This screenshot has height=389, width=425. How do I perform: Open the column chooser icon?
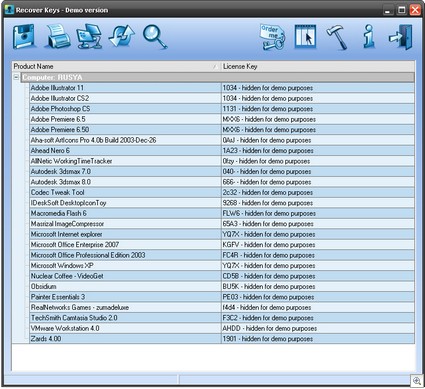coord(305,37)
